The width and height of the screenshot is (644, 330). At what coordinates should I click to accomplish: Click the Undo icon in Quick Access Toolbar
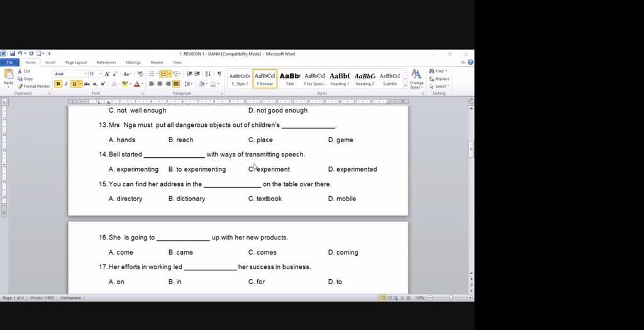19,53
